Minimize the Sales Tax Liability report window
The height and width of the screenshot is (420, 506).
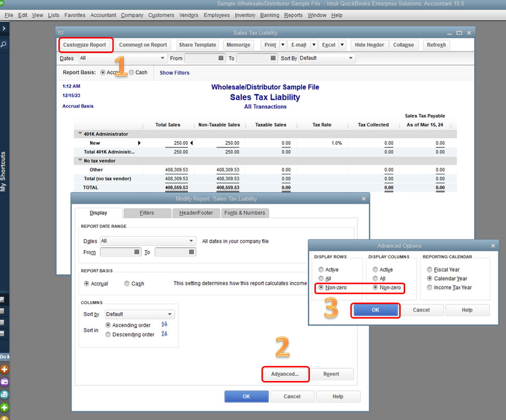[450, 33]
